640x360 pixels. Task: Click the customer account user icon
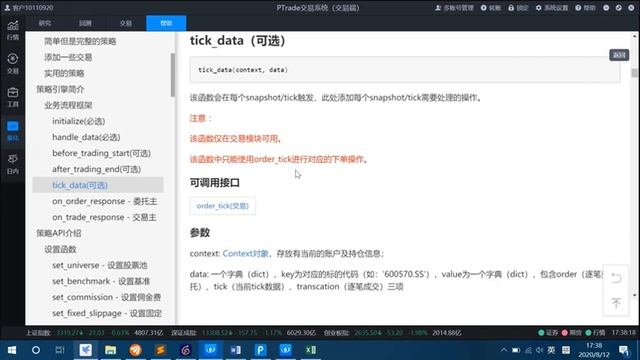tap(7, 7)
